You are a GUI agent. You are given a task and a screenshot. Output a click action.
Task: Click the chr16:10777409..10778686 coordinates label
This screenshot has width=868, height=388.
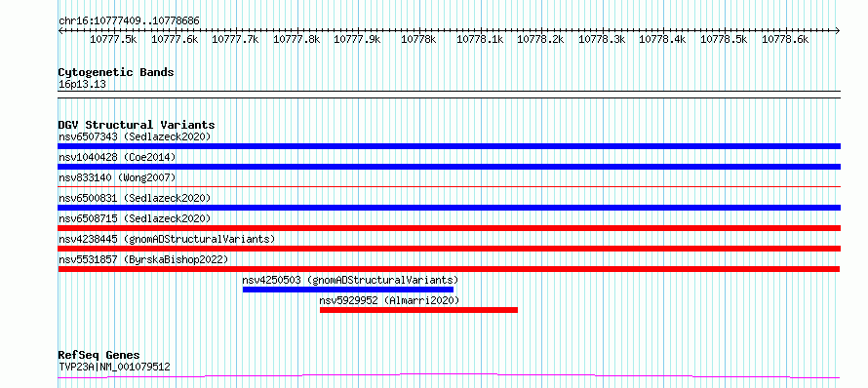point(129,21)
